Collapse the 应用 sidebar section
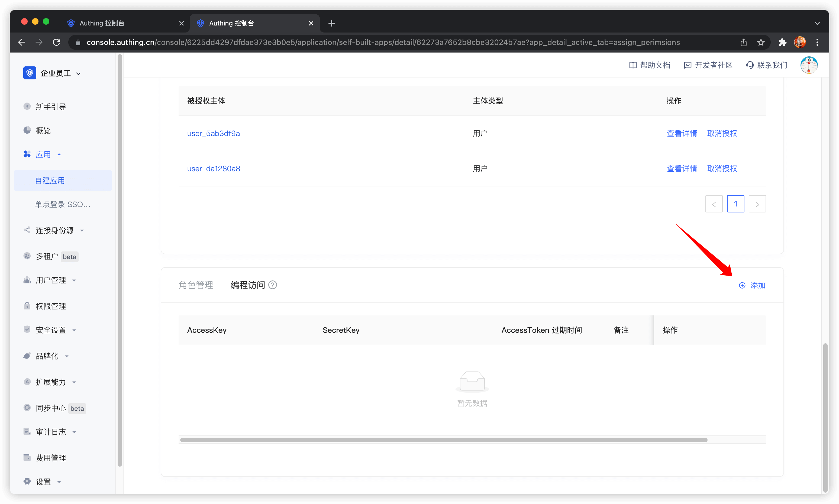This screenshot has height=504, width=839. [43, 154]
